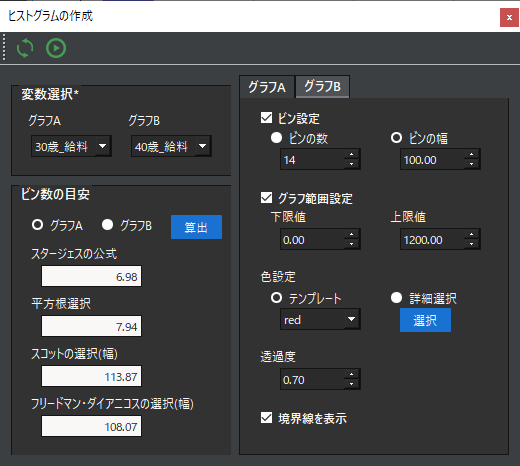This screenshot has width=520, height=466.
Task: Click the 平方根選択 value field 7.94
Action: [x=91, y=326]
